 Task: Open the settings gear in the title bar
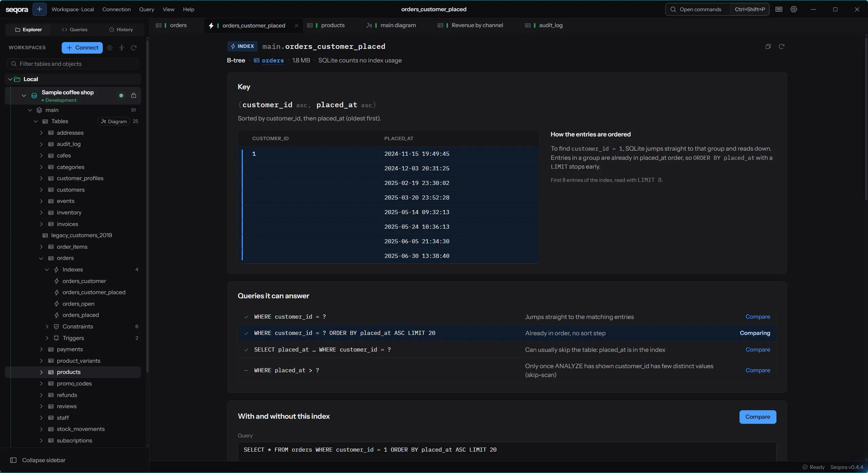click(x=794, y=9)
